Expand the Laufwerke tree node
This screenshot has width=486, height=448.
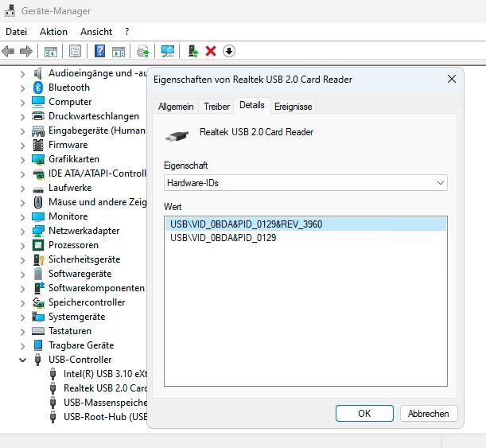click(22, 188)
